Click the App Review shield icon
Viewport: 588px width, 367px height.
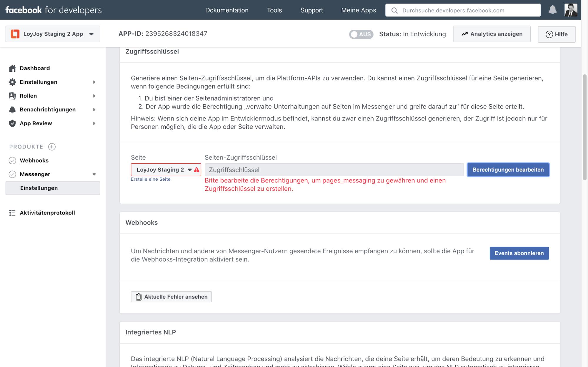pos(12,123)
